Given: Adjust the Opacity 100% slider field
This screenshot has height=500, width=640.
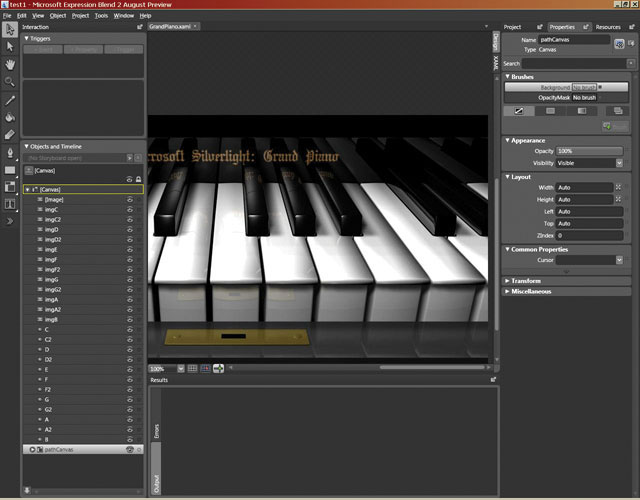Looking at the screenshot, I should tap(589, 151).
